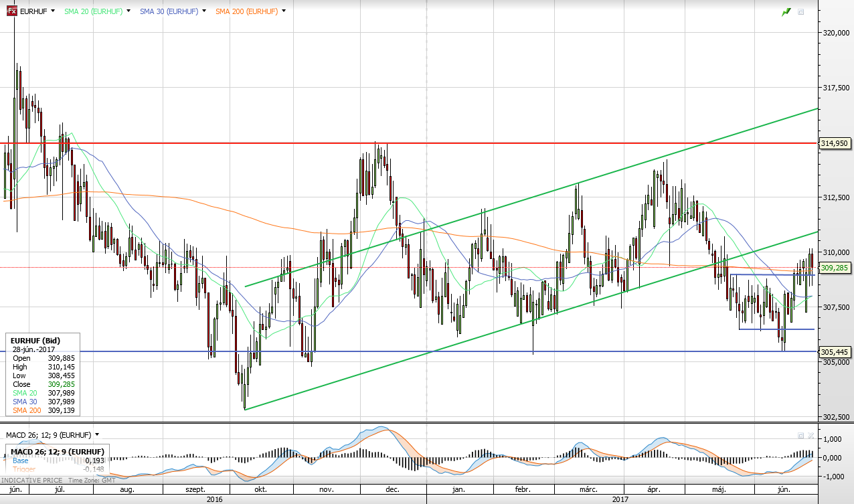This screenshot has width=854, height=504.
Task: Click the High value 310,145 in data box
Action: click(62, 367)
